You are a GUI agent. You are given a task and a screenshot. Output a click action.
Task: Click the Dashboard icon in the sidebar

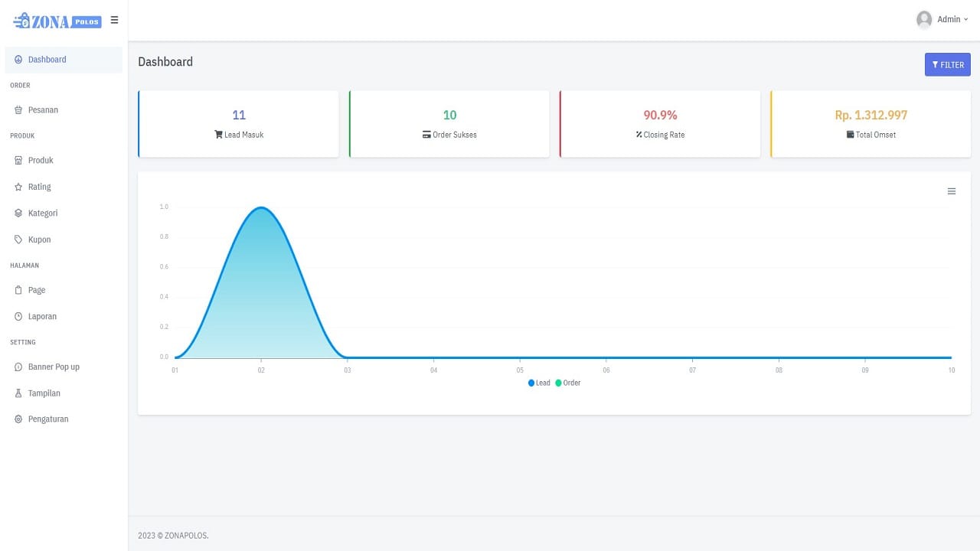[x=18, y=60]
